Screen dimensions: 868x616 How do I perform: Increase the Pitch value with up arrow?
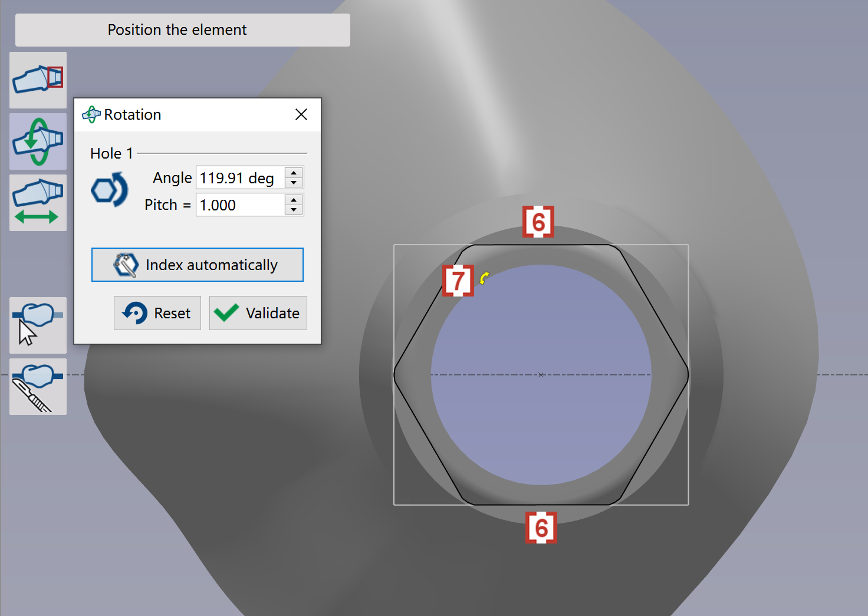pos(294,200)
